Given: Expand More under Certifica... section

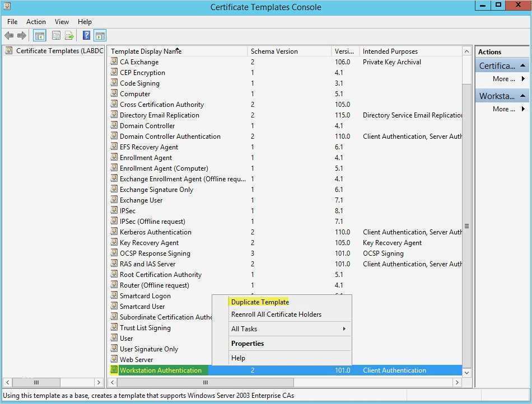Looking at the screenshot, I should click(x=508, y=79).
